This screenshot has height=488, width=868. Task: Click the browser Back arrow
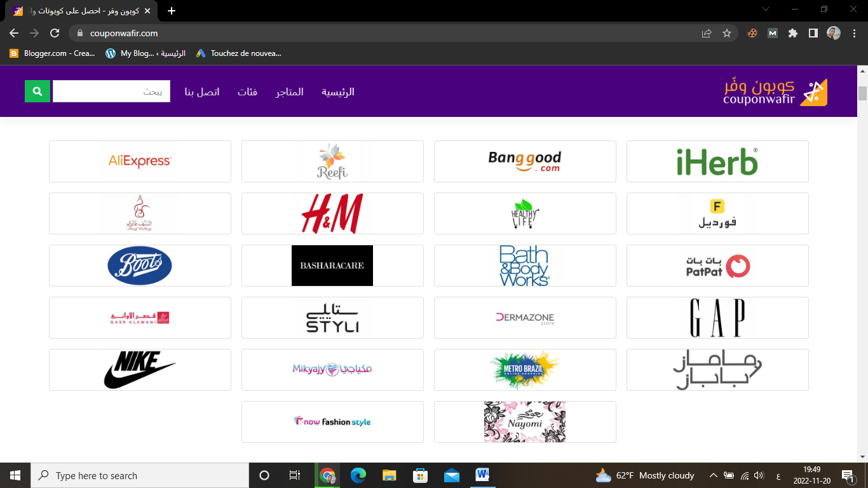[x=14, y=33]
